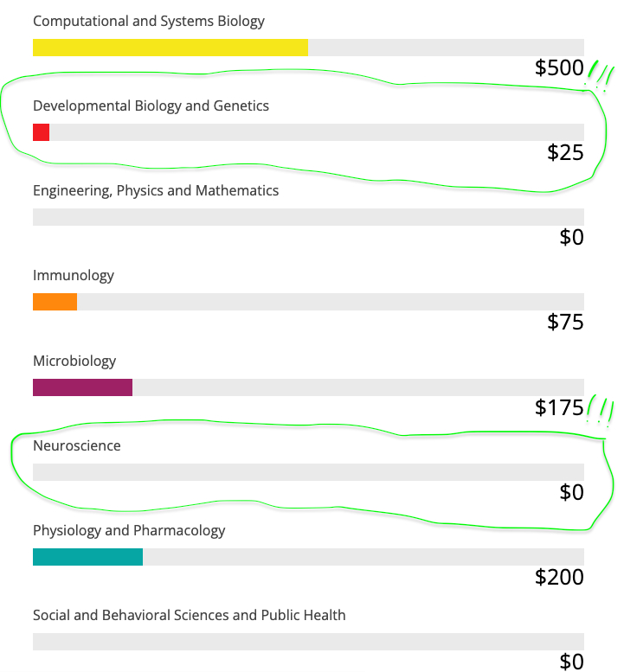Click the $200 amount
Viewport: 624px width, 672px height.
(x=559, y=577)
